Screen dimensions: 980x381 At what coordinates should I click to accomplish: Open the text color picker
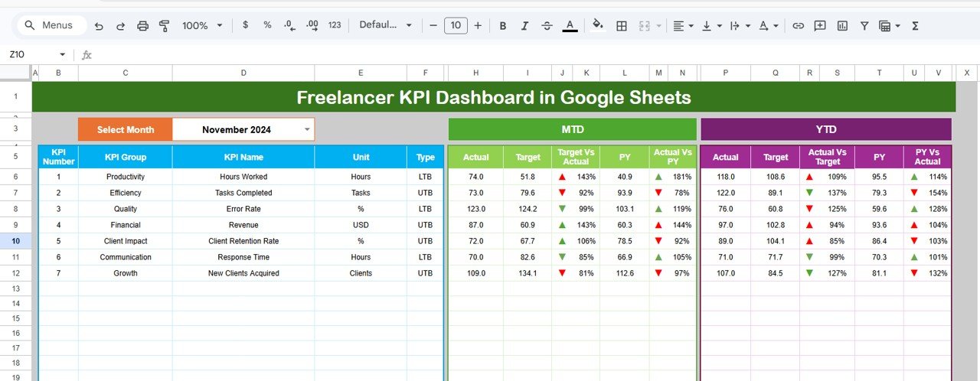point(570,25)
